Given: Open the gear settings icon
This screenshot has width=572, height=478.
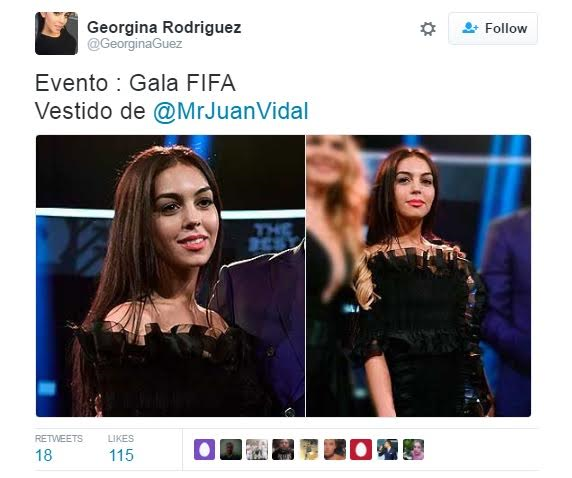Looking at the screenshot, I should pos(428,29).
